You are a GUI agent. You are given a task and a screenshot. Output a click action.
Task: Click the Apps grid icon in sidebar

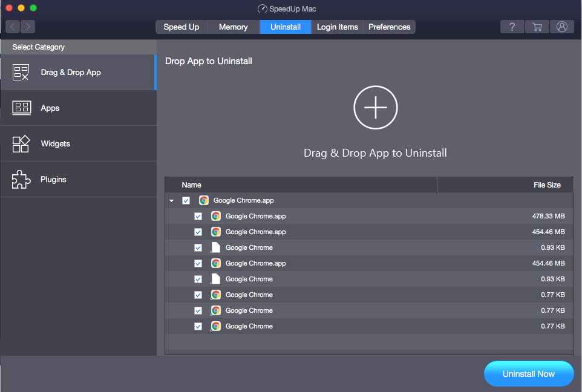click(22, 108)
